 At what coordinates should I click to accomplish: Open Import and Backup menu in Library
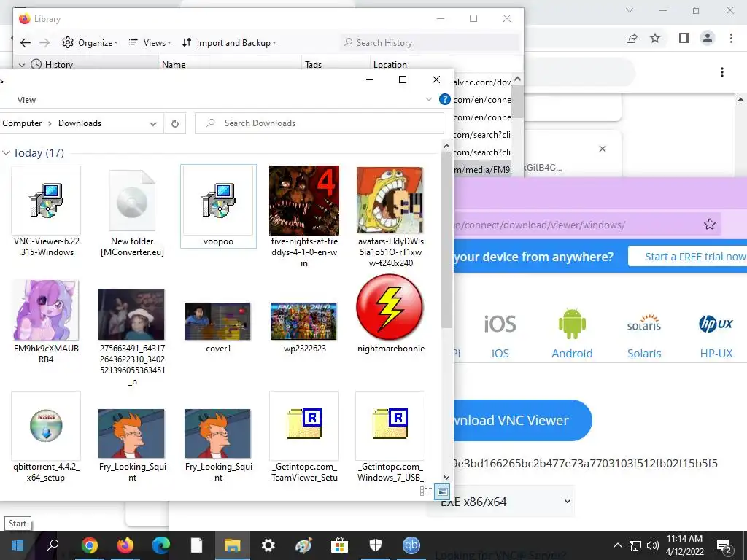pos(229,43)
